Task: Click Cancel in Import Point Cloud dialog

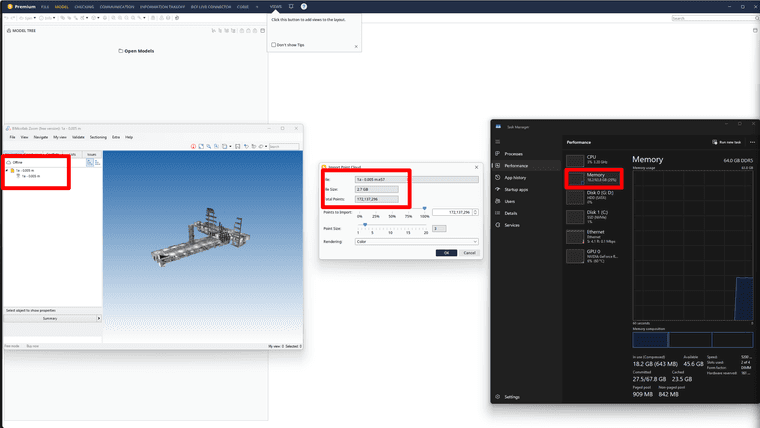Action: tap(469, 253)
